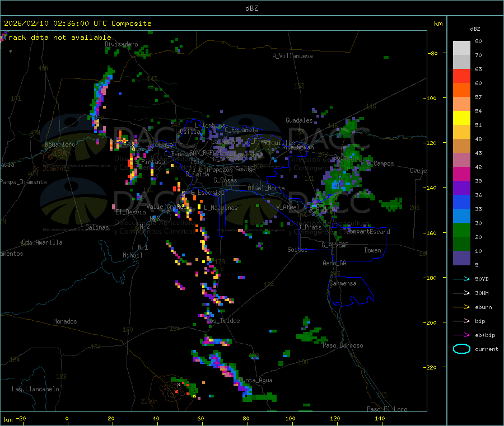
Task: Click the 100 km horizontal axis tick
Action: tap(290, 418)
